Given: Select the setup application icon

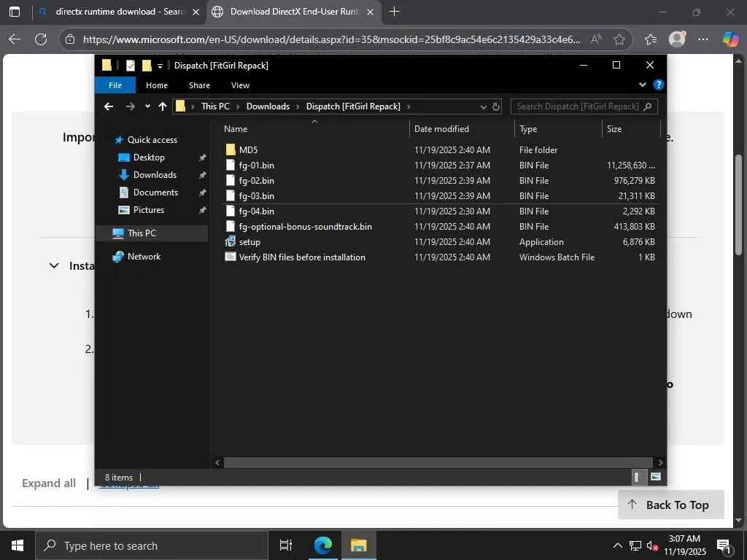Looking at the screenshot, I should (231, 241).
